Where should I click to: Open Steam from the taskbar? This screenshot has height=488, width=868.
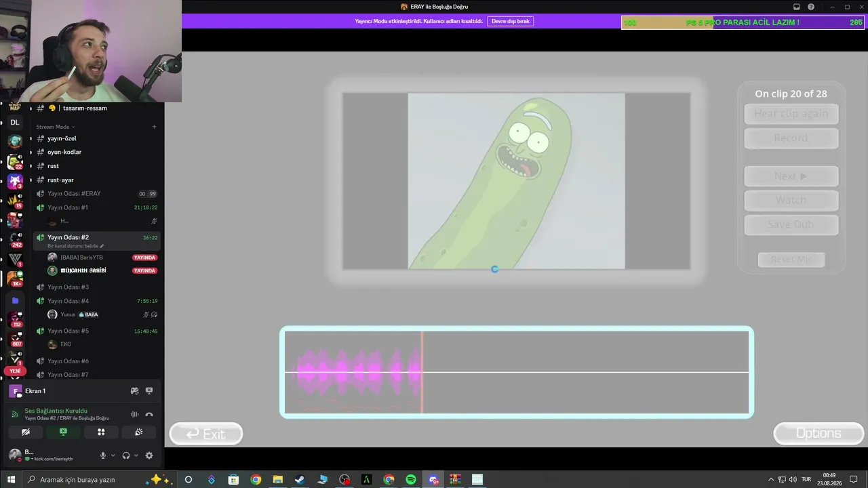tap(299, 479)
